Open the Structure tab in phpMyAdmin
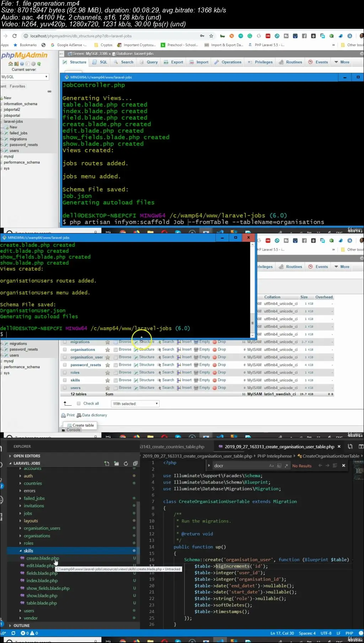 (x=75, y=62)
